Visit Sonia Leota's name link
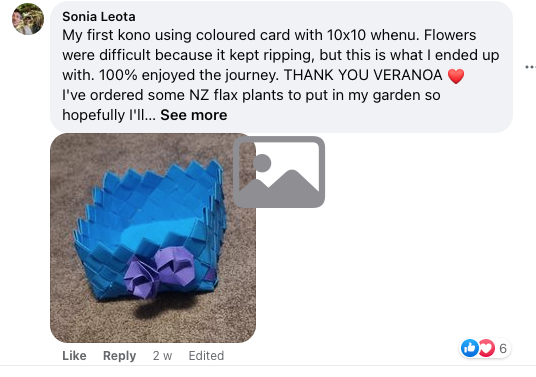 99,16
